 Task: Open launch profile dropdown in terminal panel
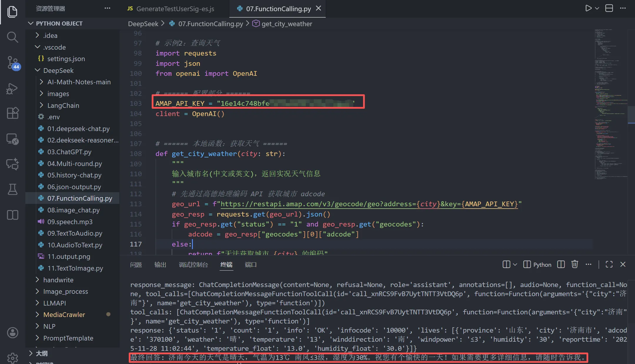pos(515,264)
